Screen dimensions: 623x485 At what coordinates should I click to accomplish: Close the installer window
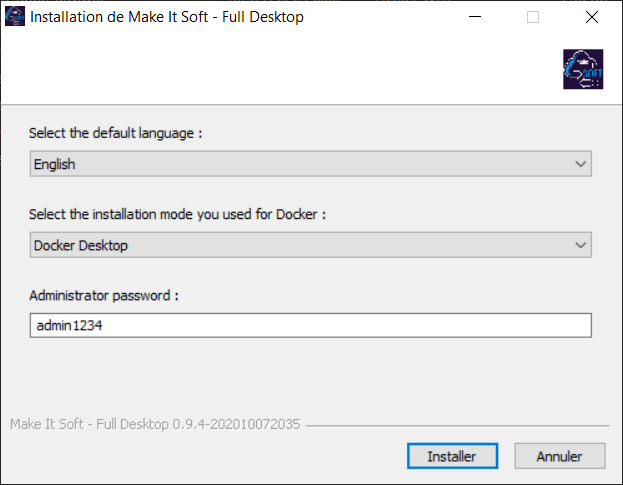(592, 17)
